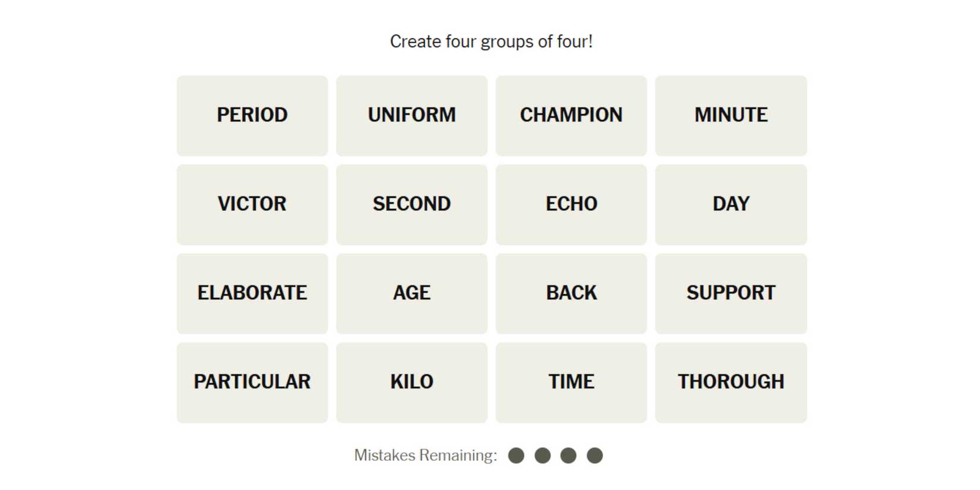The image size is (980, 490).
Task: Click the leftmost mistakes remaining dot
Action: [x=516, y=456]
